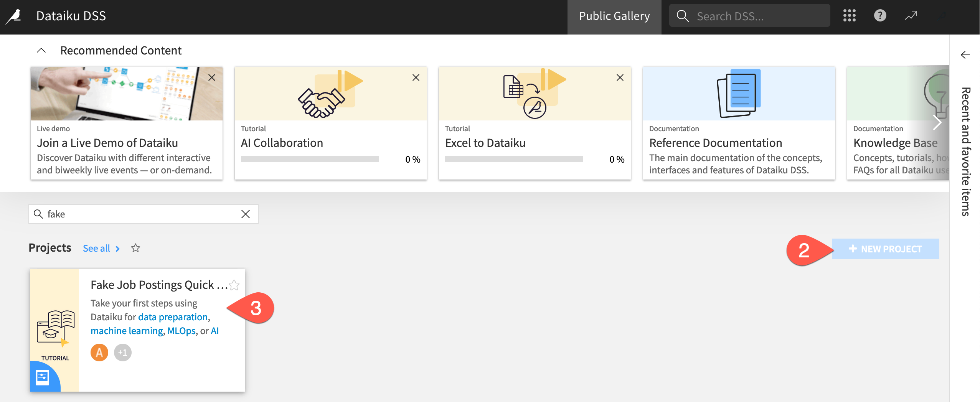980x402 pixels.
Task: Open Reference Documentation link
Action: point(715,143)
